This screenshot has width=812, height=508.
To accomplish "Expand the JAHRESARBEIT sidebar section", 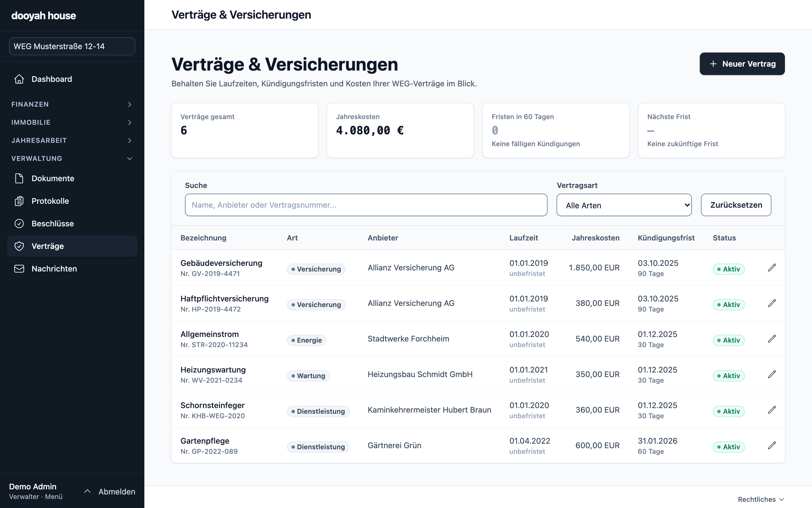I will [x=72, y=141].
